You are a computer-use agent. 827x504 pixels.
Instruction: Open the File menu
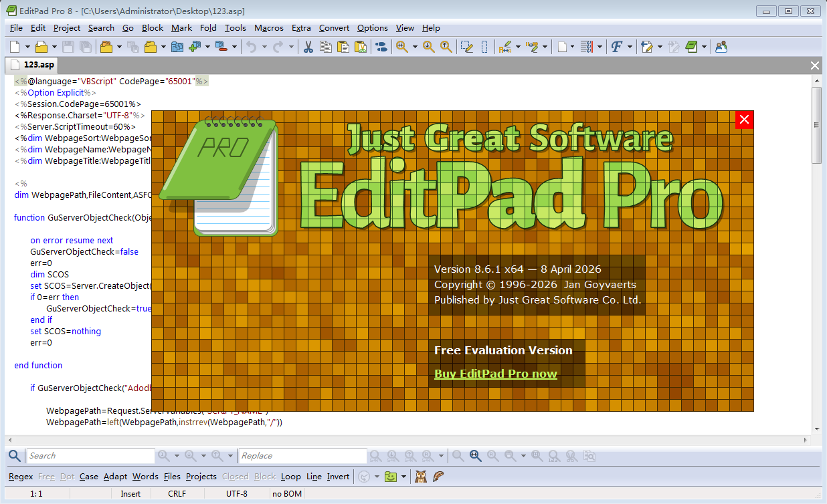[16, 28]
